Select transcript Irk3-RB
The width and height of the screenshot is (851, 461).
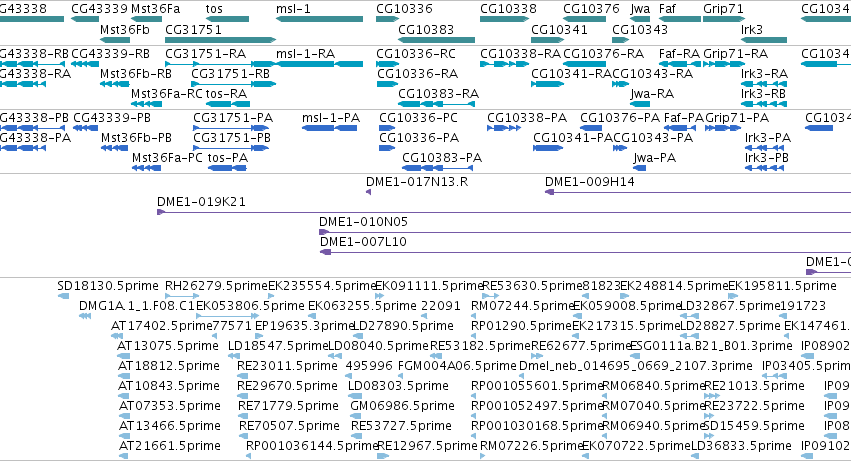coord(763,94)
